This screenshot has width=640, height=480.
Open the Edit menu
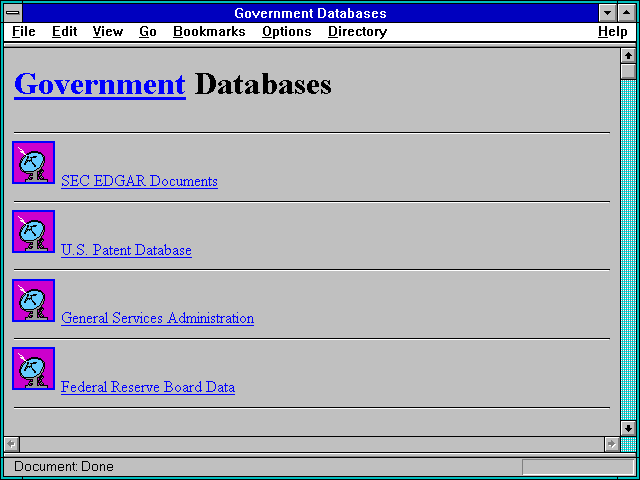coord(64,32)
